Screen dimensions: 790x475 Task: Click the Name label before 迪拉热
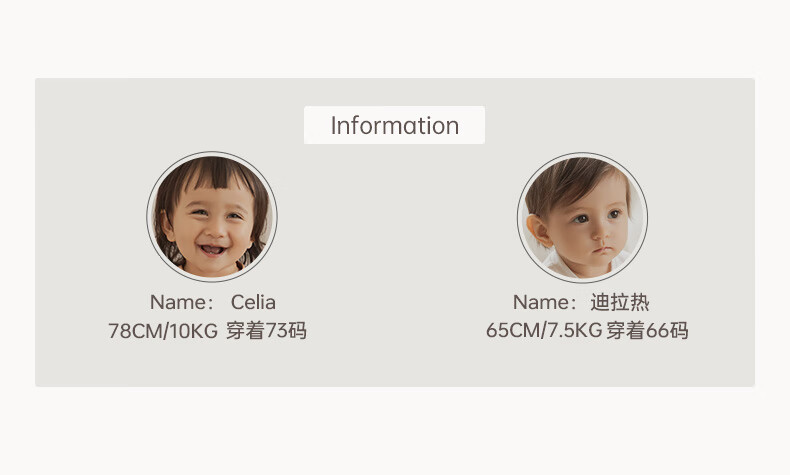coord(545,302)
